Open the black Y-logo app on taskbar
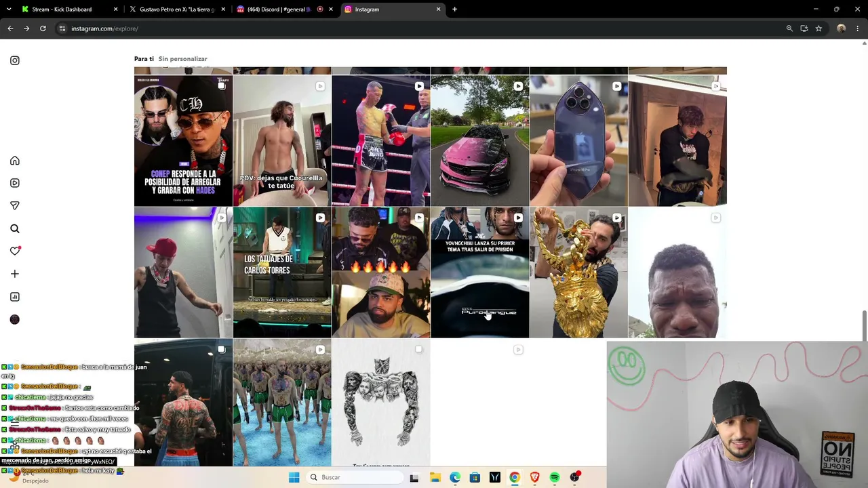 pos(495,477)
